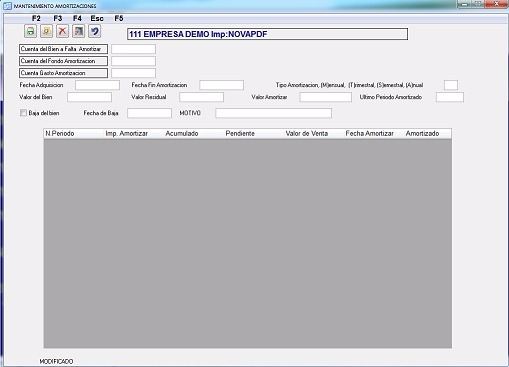
Task: Click the Esc shortcut label
Action: (x=97, y=18)
